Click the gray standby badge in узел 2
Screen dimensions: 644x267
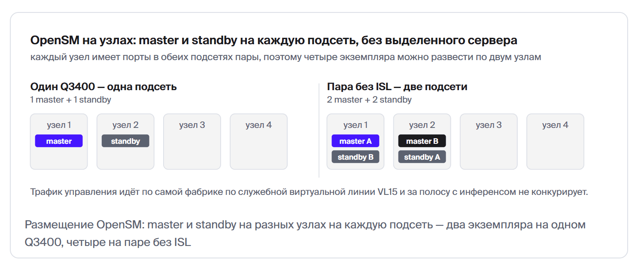(x=125, y=141)
